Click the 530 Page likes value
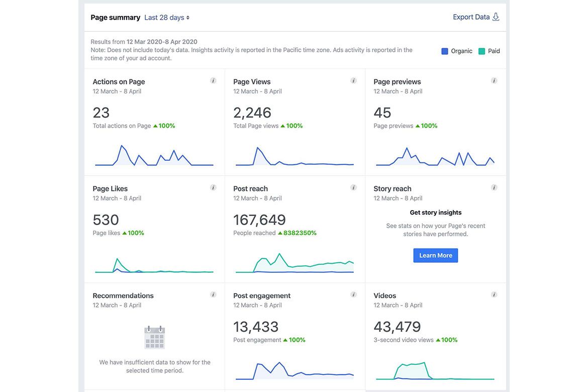 point(106,220)
